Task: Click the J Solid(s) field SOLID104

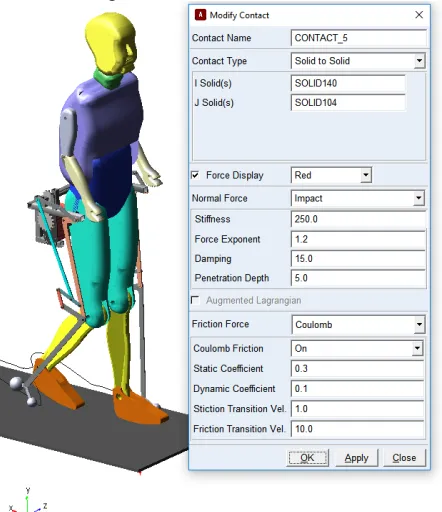Action: click(x=348, y=102)
